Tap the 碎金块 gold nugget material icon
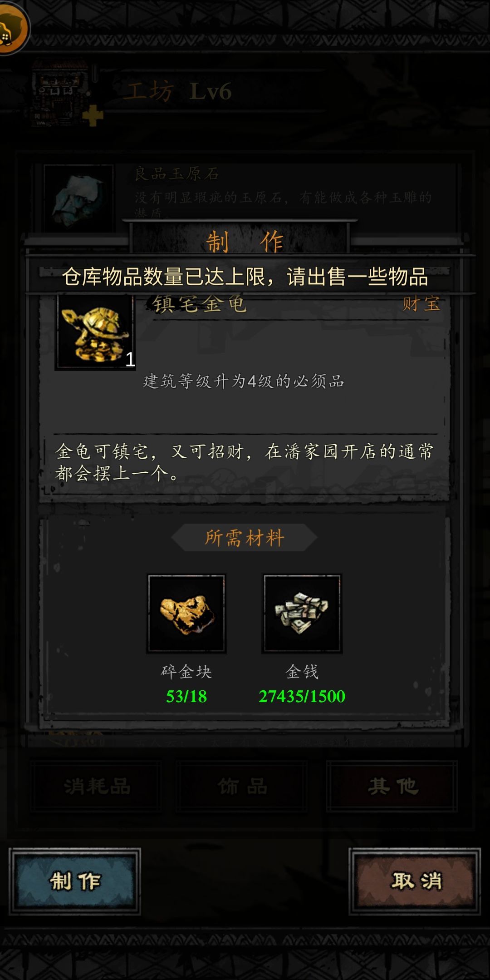The height and width of the screenshot is (980, 490). (186, 614)
